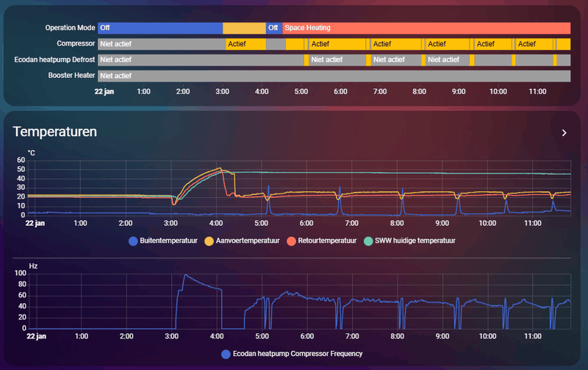The height and width of the screenshot is (370, 588).
Task: Select the Ecodan heatpump Defrost row label
Action: click(x=54, y=60)
